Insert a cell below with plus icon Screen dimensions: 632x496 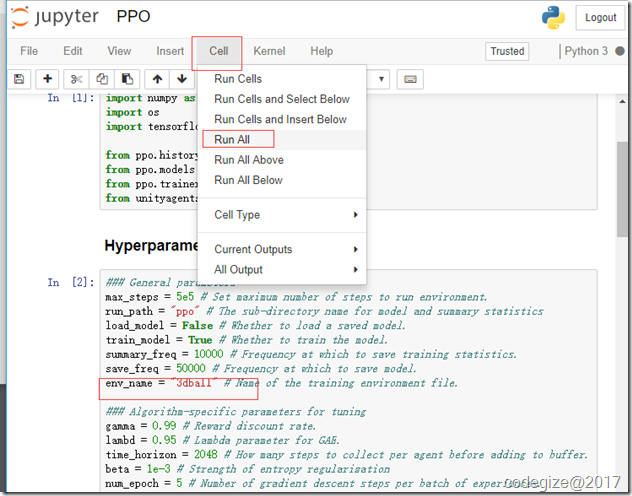click(47, 79)
